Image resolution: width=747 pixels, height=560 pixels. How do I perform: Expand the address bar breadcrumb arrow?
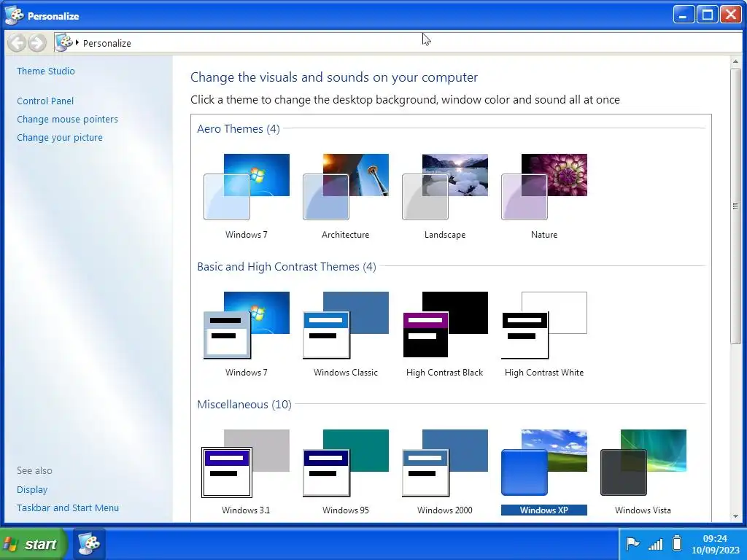click(x=77, y=43)
